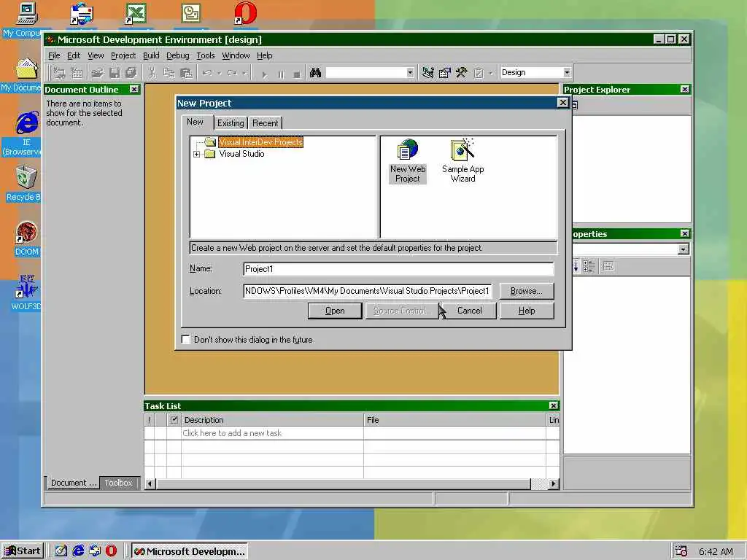Open the Project menu
The width and height of the screenshot is (747, 560).
point(123,55)
